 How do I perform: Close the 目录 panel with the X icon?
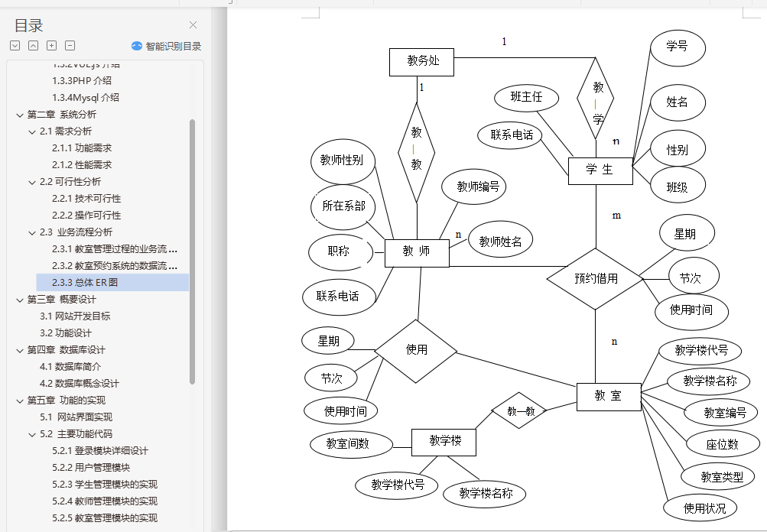[x=193, y=25]
